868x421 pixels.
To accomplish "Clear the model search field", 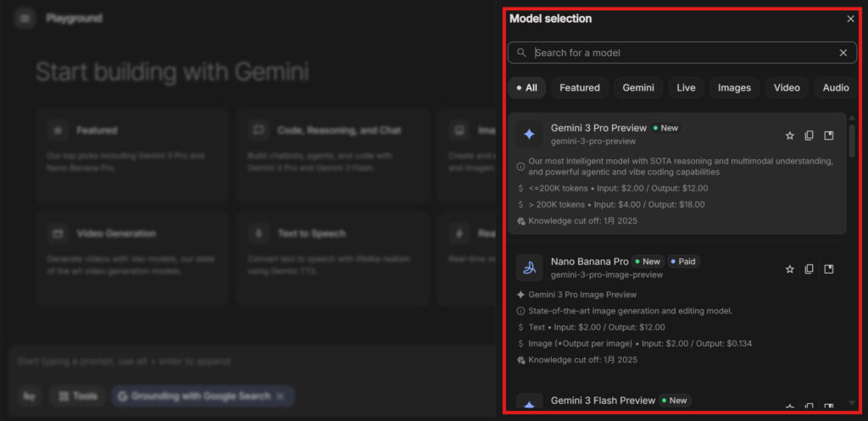I will 843,53.
